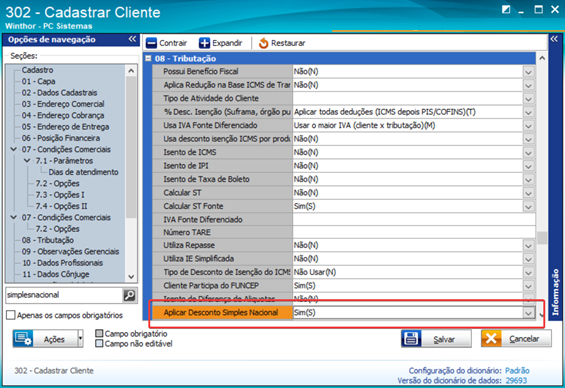Screen dimensions: 565x388
Task: Click property grid scroll up arrow
Action: (542, 58)
